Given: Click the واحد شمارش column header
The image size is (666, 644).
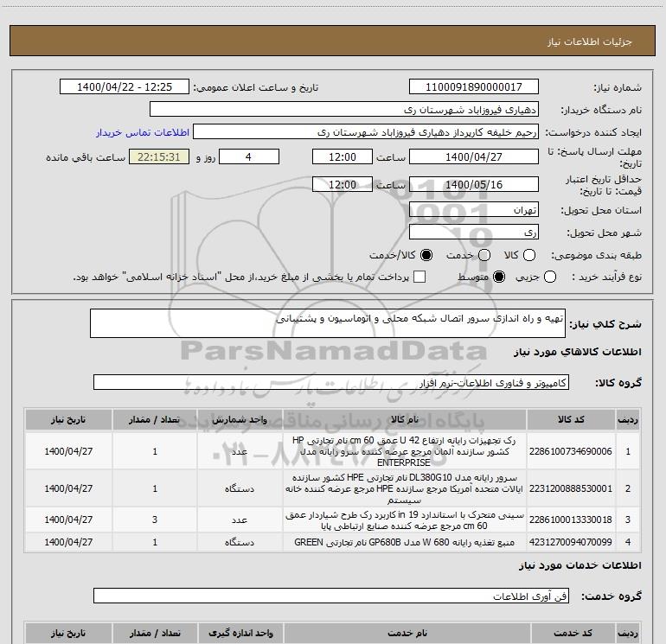Looking at the screenshot, I should 240,419.
